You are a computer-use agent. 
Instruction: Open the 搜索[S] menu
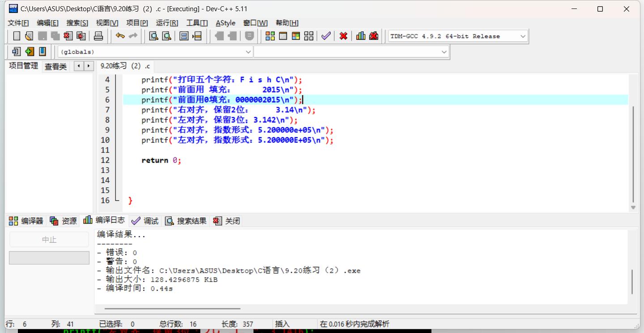click(77, 23)
